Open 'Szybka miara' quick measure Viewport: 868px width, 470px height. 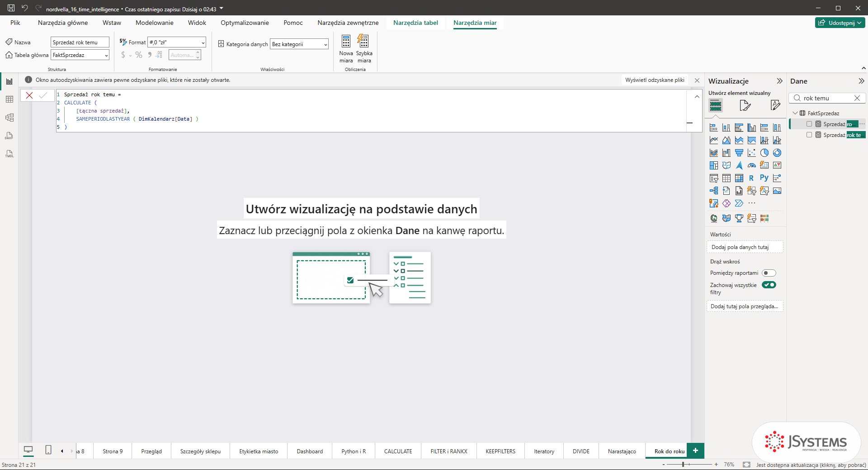point(364,49)
